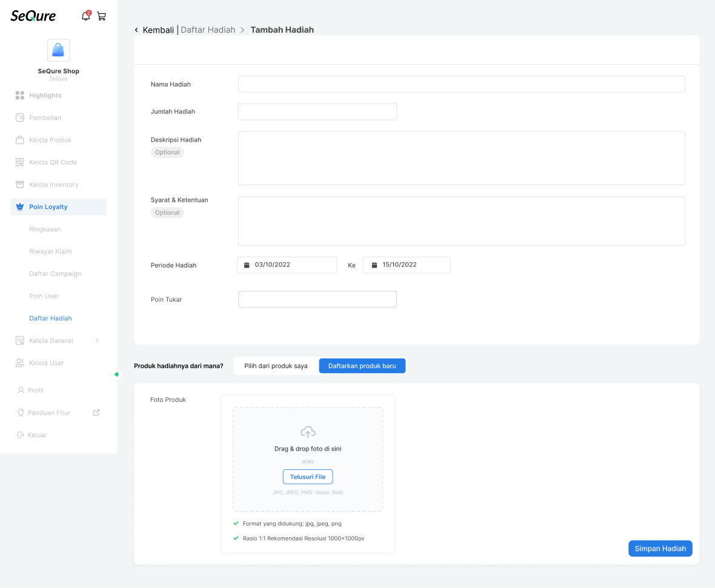Focus the Jumlah Hadiah input field

[318, 111]
